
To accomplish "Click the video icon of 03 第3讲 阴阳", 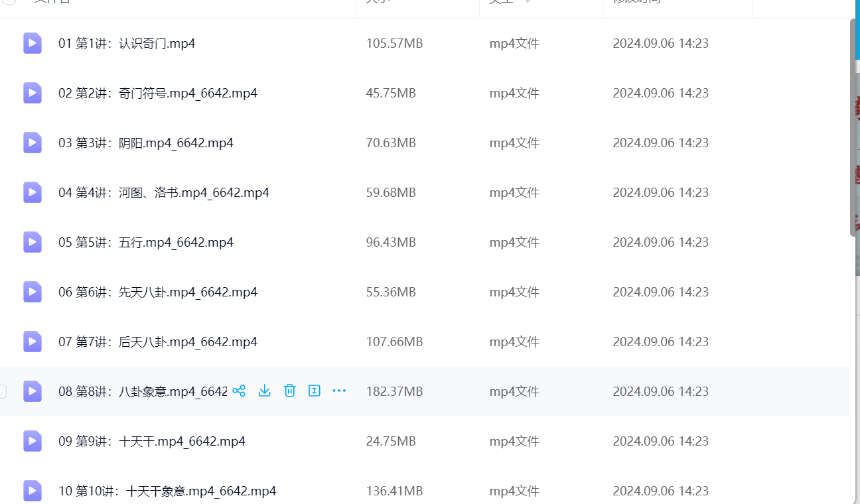I will [x=33, y=143].
